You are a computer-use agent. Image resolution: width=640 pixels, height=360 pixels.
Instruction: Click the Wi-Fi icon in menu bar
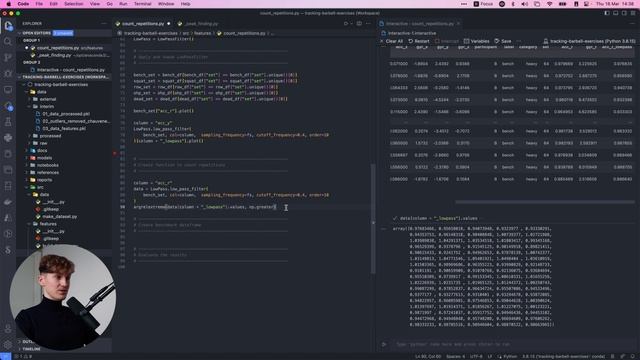point(549,4)
